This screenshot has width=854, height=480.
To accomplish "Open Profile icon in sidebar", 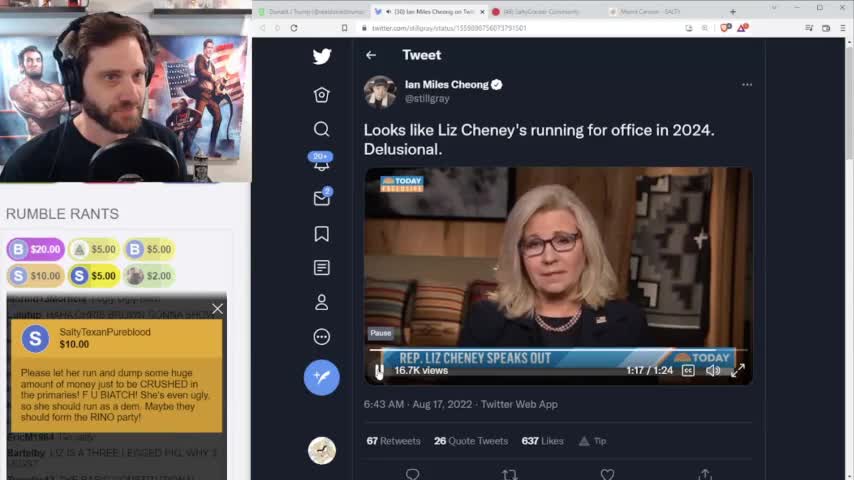I will [321, 302].
